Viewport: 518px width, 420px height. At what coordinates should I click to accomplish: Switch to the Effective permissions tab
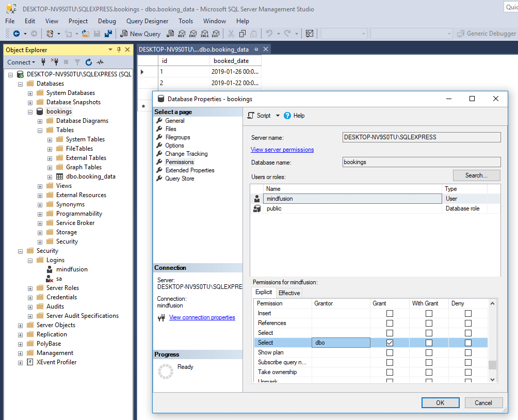tap(289, 292)
